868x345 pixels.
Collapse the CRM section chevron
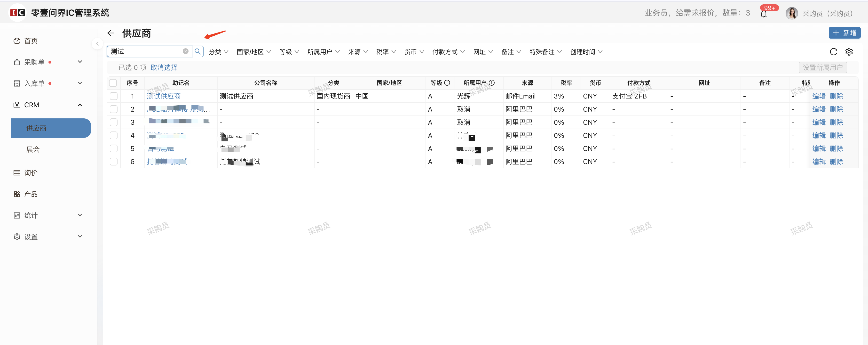80,105
